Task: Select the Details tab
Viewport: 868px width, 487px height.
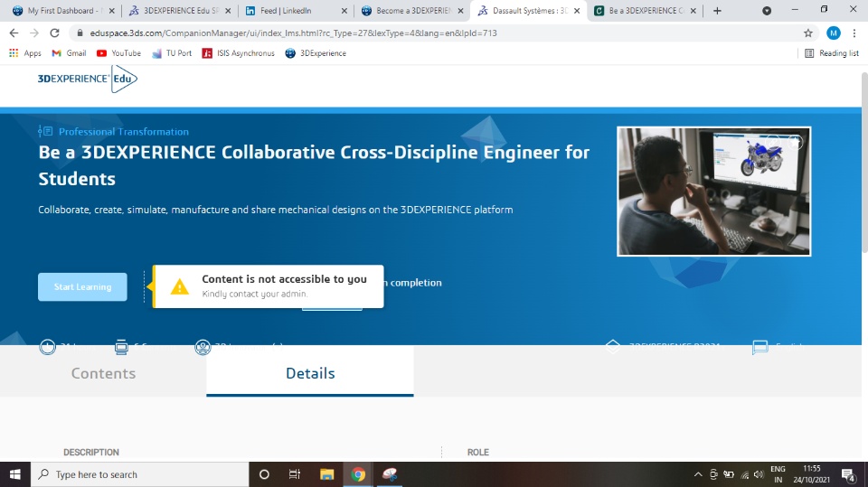Action: (x=310, y=373)
